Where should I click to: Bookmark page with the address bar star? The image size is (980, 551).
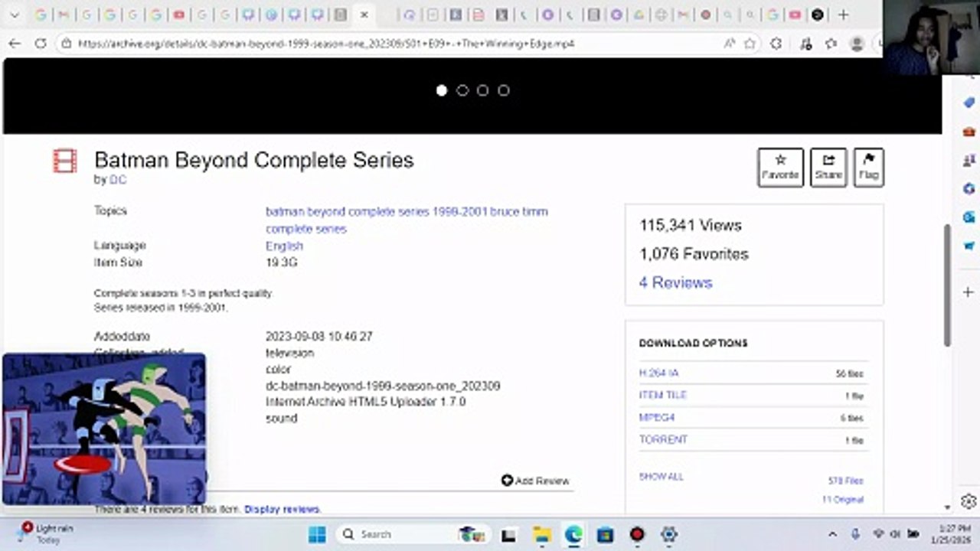click(x=750, y=44)
